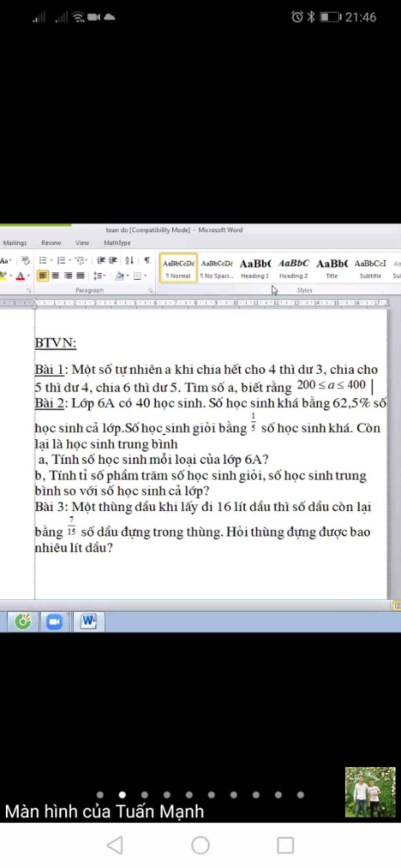This screenshot has height=868, width=401.
Task: Click the icon at the document's bottom-right corner
Action: [396, 606]
